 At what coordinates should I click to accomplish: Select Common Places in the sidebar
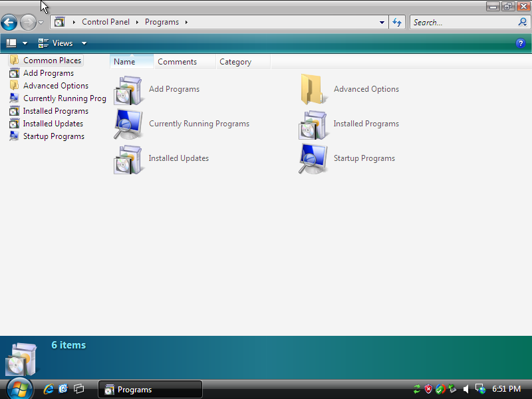[x=46, y=61]
